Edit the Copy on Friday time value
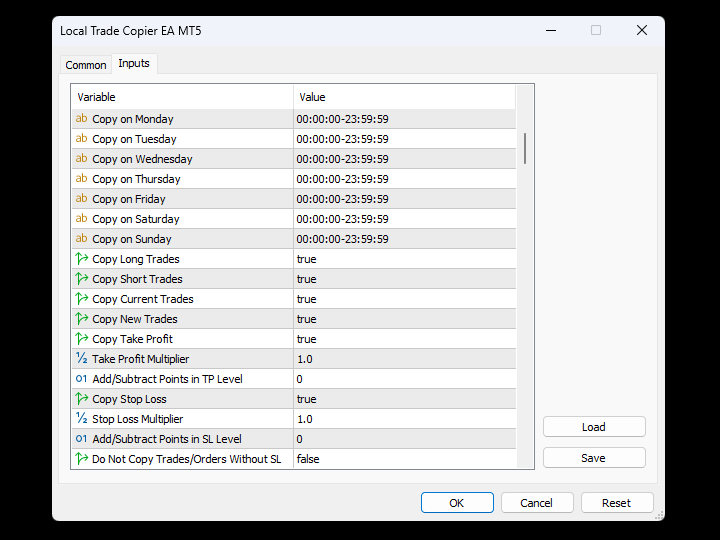The height and width of the screenshot is (540, 720). 405,199
